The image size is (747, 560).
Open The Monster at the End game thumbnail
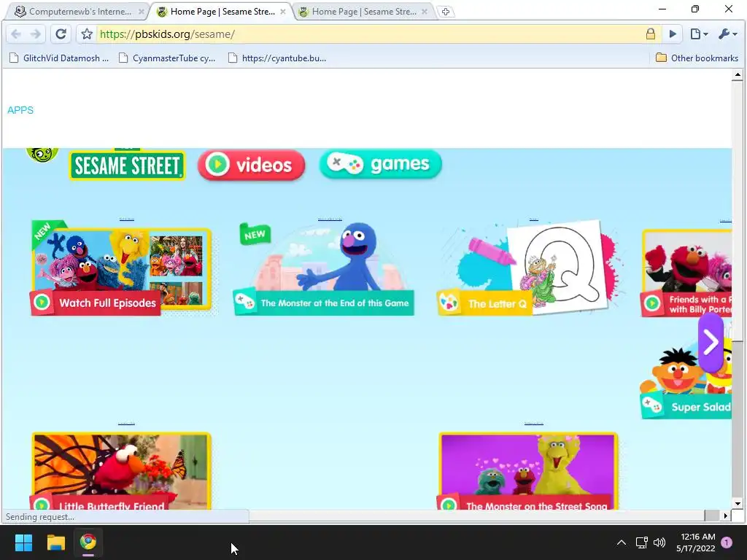(323, 268)
